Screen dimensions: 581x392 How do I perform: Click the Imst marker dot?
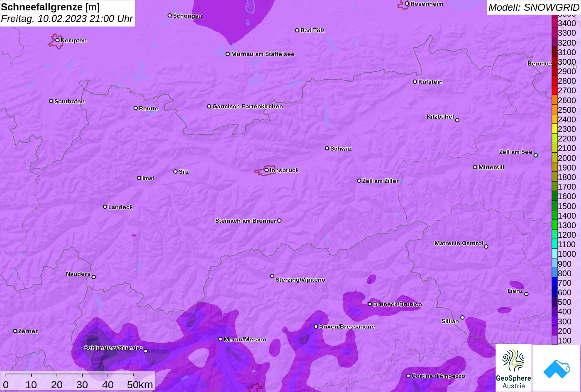[139, 178]
